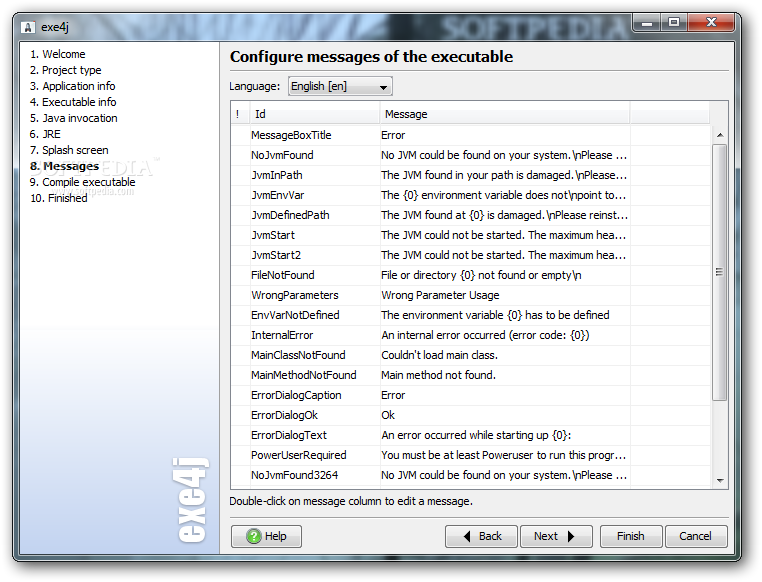Click message 'Wrong Parameter Usage'
Viewport: 762px width, 582px height.
click(x=440, y=295)
